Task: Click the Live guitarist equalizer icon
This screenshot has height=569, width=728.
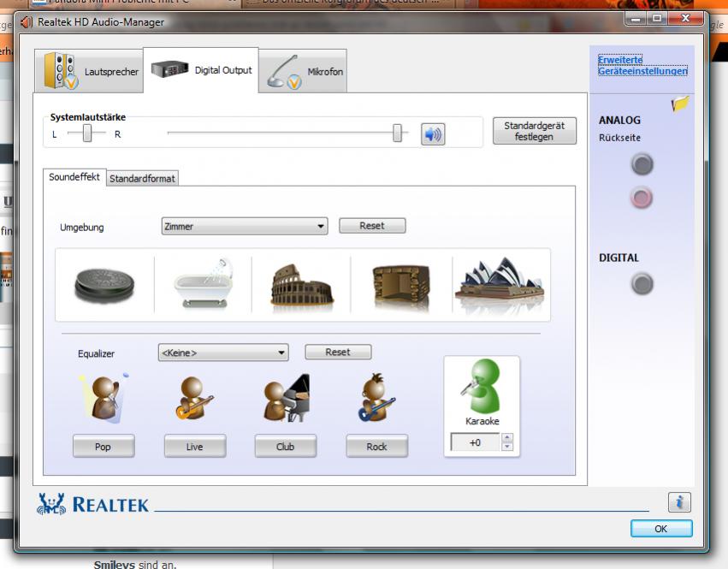Action: (x=193, y=398)
